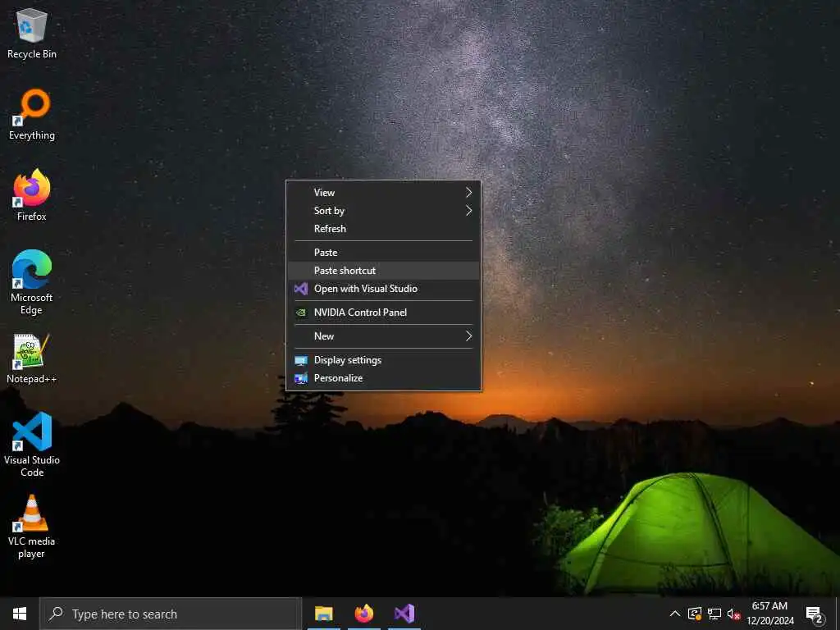Show hidden tray icons chevron

click(x=675, y=614)
